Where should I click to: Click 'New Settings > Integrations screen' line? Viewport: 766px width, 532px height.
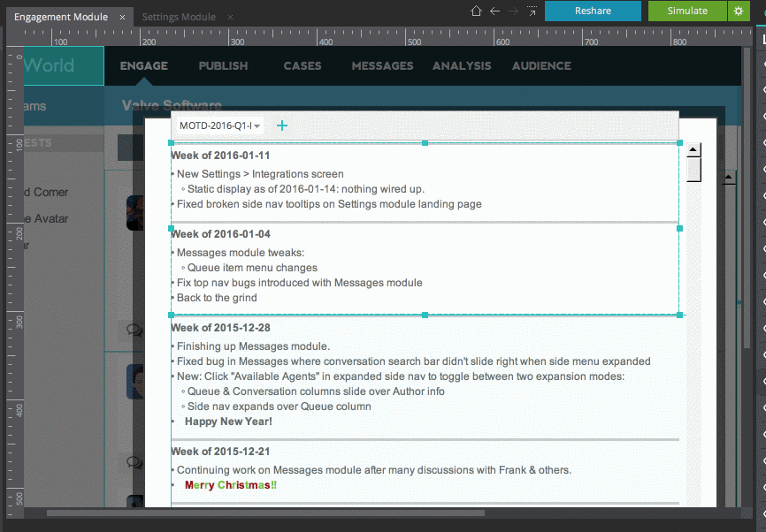click(260, 174)
